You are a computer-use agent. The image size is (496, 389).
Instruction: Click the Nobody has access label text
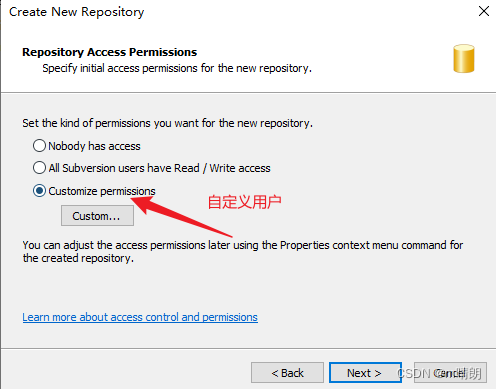pyautogui.click(x=94, y=146)
